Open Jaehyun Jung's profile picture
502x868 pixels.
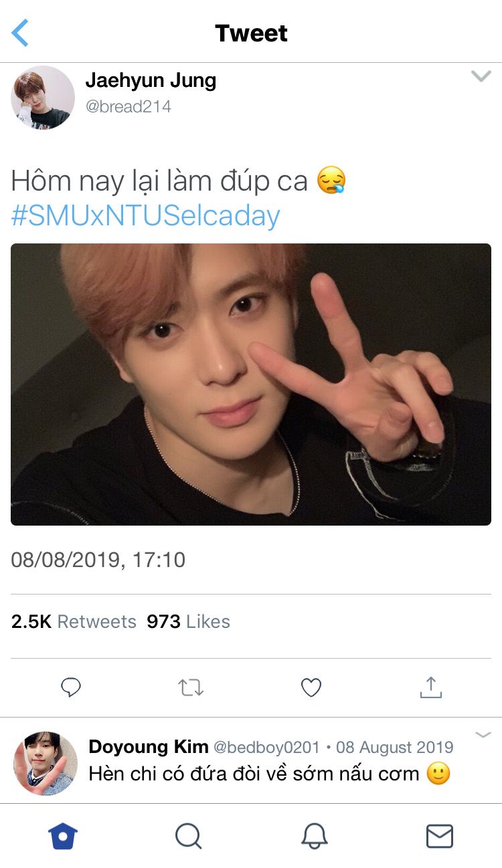tap(43, 97)
